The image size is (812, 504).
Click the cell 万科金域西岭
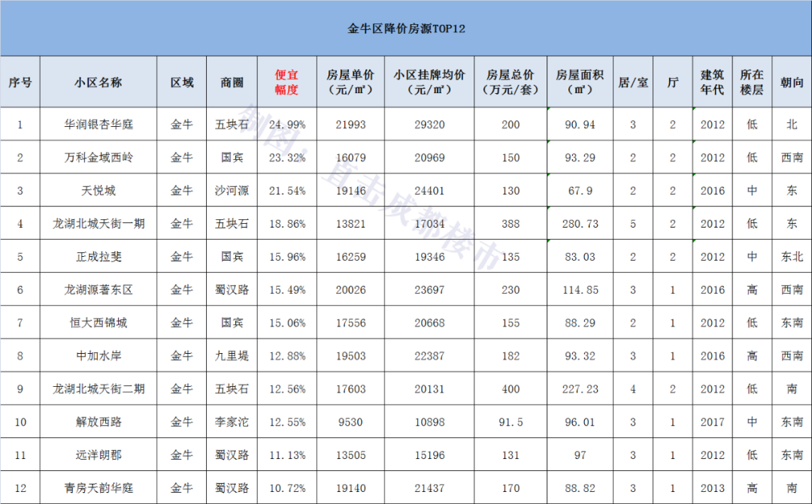click(98, 158)
